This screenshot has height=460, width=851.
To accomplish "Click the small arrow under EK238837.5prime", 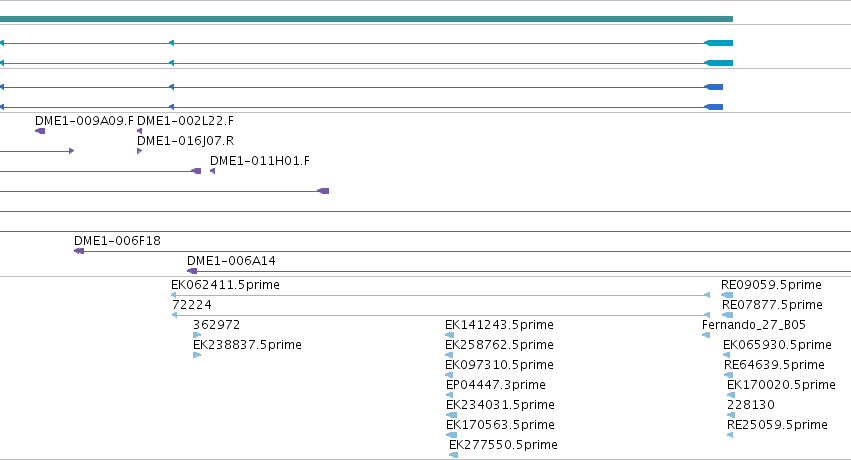I will click(x=197, y=355).
